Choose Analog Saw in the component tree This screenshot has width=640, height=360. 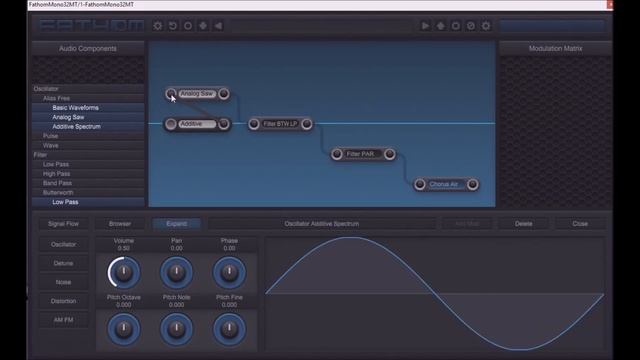88,117
